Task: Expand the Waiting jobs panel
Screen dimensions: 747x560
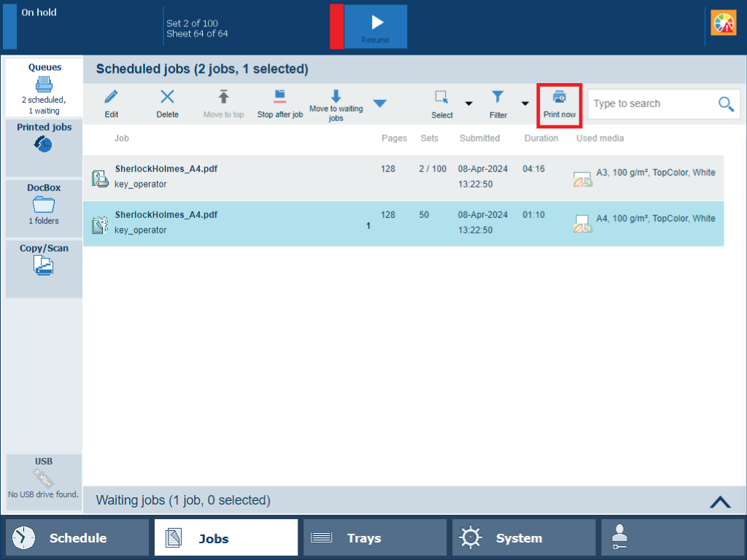Action: point(719,501)
